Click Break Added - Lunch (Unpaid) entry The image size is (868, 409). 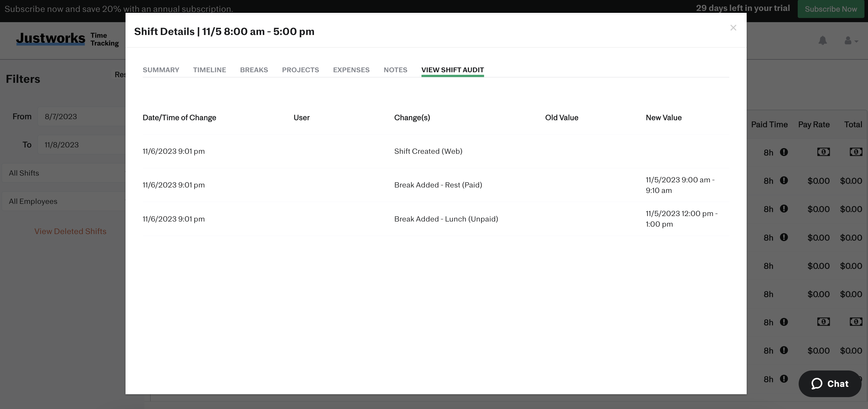[x=446, y=219]
